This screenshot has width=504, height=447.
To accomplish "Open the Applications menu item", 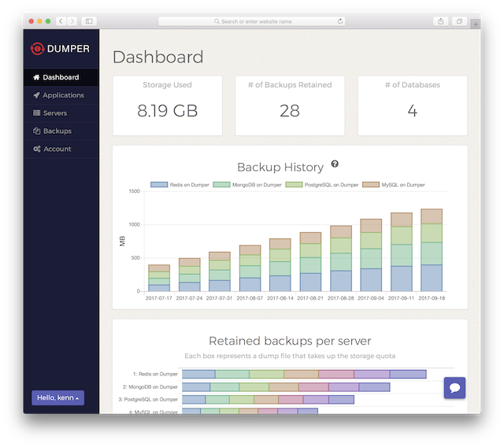I will [x=61, y=95].
